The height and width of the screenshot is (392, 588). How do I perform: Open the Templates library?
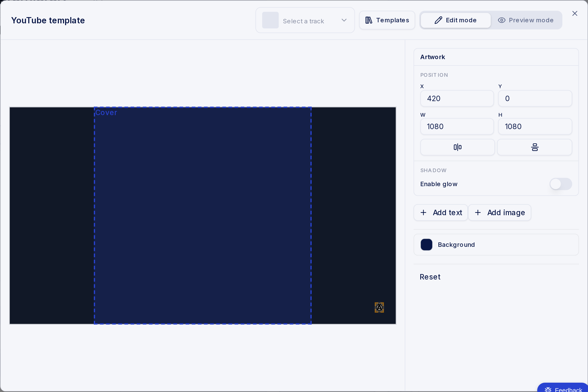(387, 20)
